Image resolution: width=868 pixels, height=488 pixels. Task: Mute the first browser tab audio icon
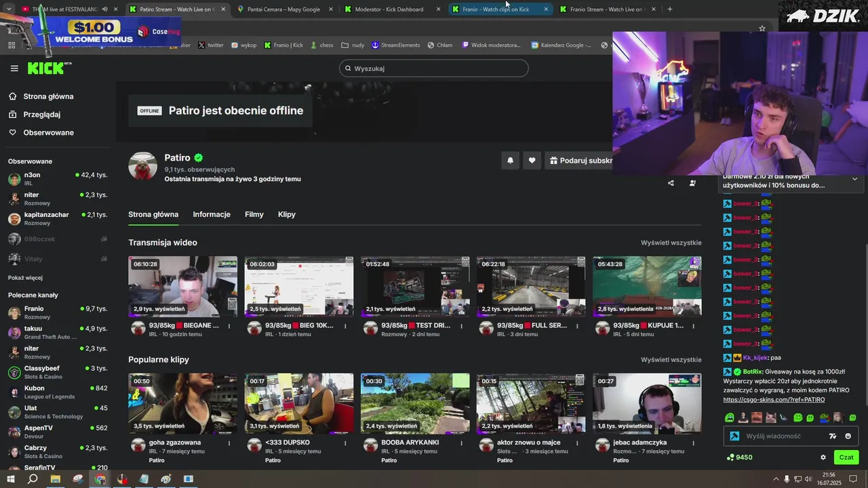click(x=104, y=9)
